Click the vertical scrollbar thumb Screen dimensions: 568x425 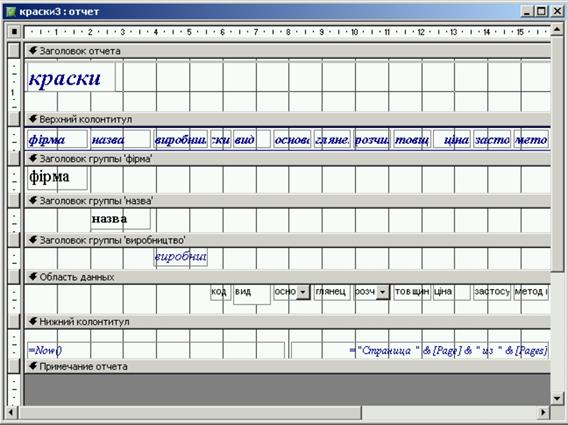coord(557,154)
